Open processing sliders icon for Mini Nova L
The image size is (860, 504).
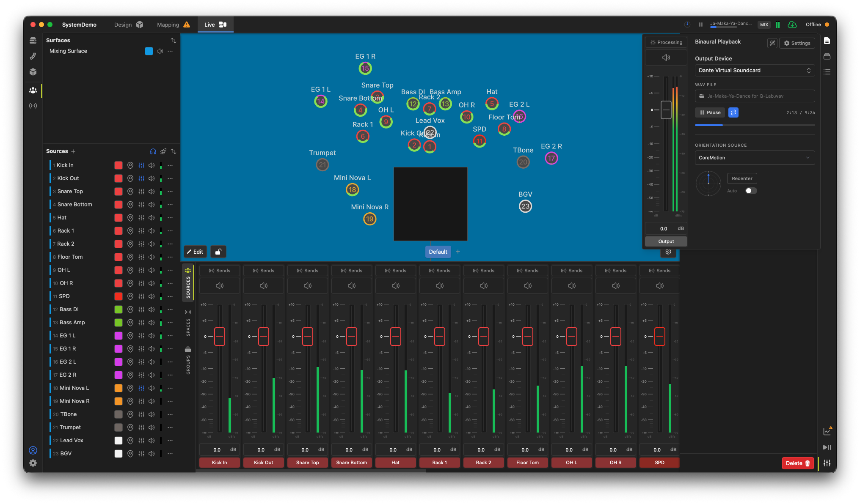(141, 388)
